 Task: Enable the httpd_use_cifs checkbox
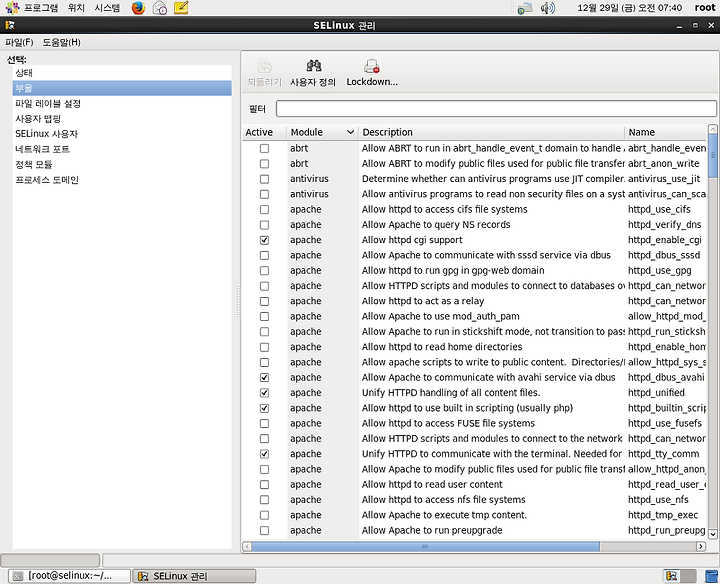click(x=264, y=209)
